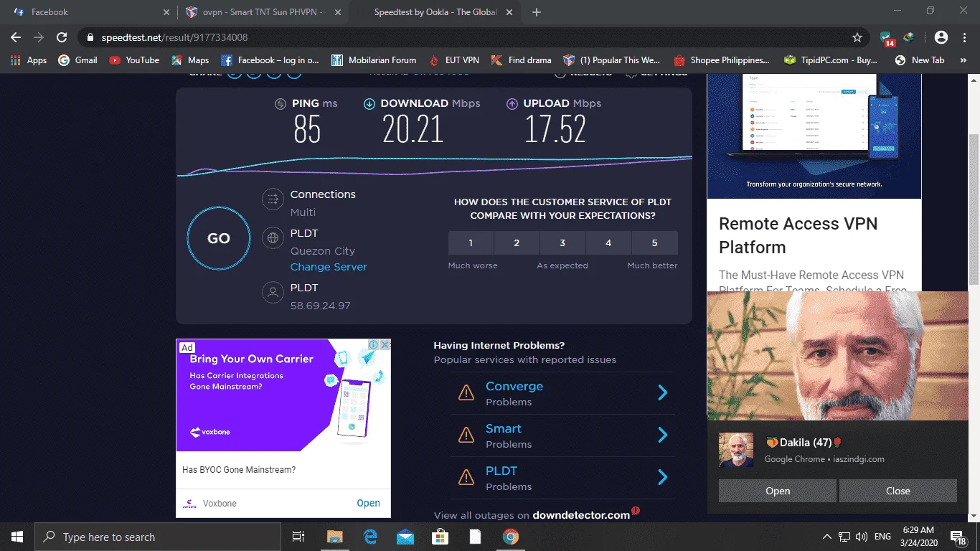The image size is (980, 551).
Task: Open the YouTube bookmark
Action: click(x=134, y=60)
